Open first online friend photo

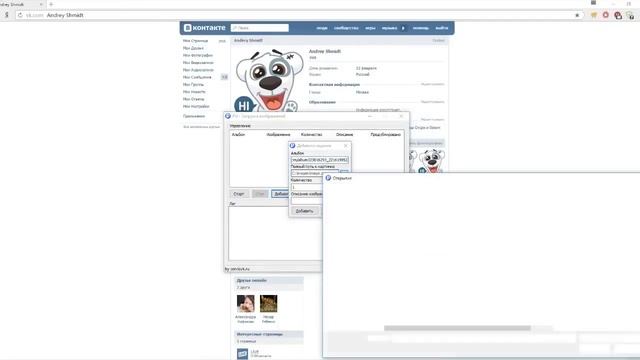coord(245,304)
